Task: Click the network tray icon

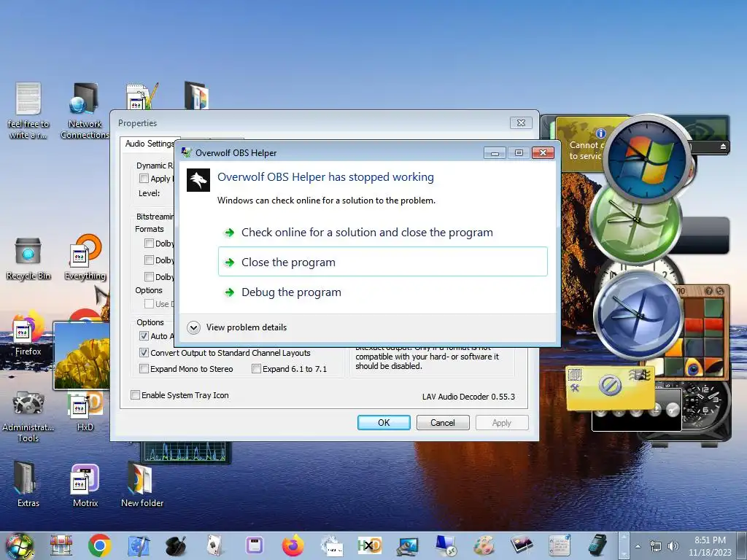Action: 656,546
